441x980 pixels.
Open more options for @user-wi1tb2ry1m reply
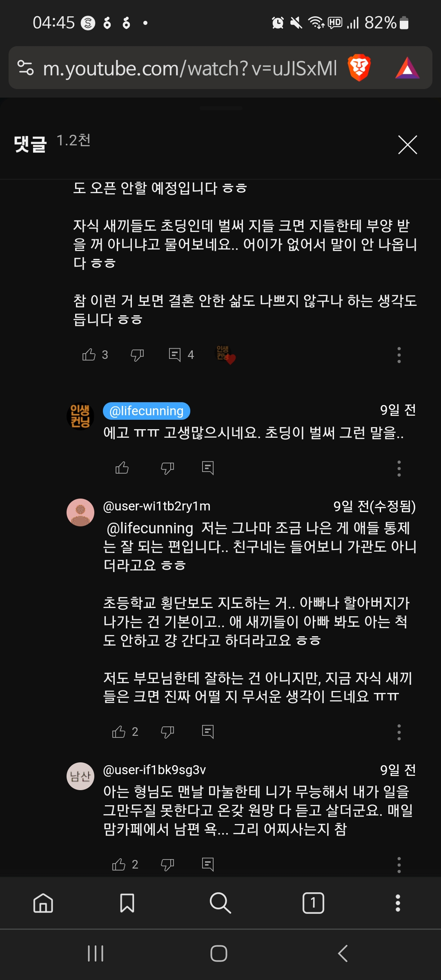click(399, 732)
